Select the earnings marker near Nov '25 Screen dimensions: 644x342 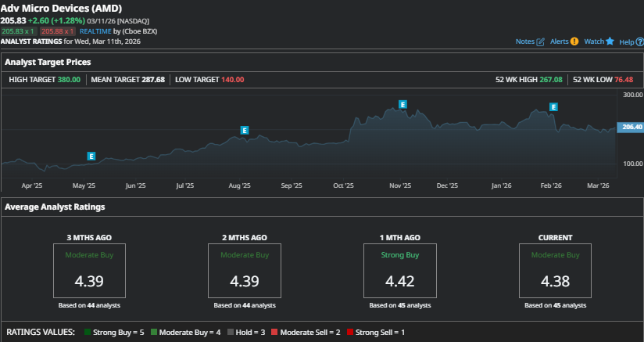[x=403, y=104]
